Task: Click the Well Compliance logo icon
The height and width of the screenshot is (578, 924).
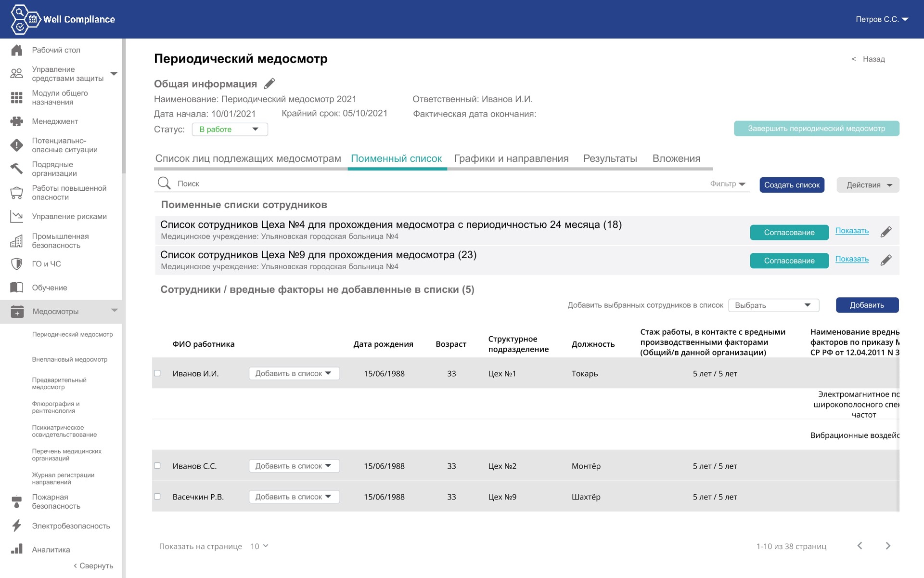Action: pos(26,19)
